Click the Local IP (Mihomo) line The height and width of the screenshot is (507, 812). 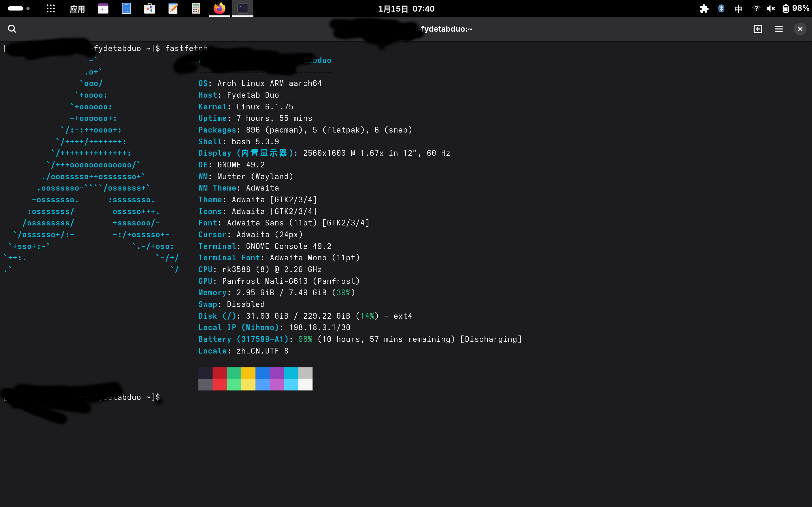click(274, 327)
